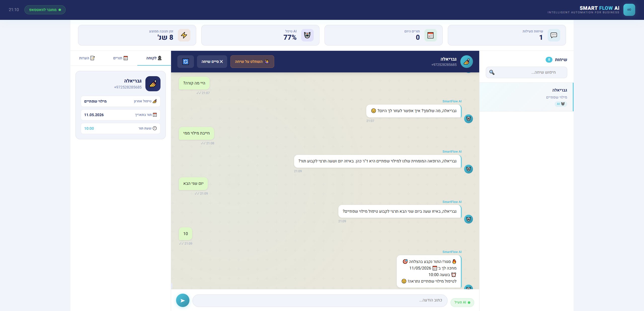The height and width of the screenshot is (311, 644).
Task: Switch to the 'תורים' appointments tab
Action: pos(120,58)
